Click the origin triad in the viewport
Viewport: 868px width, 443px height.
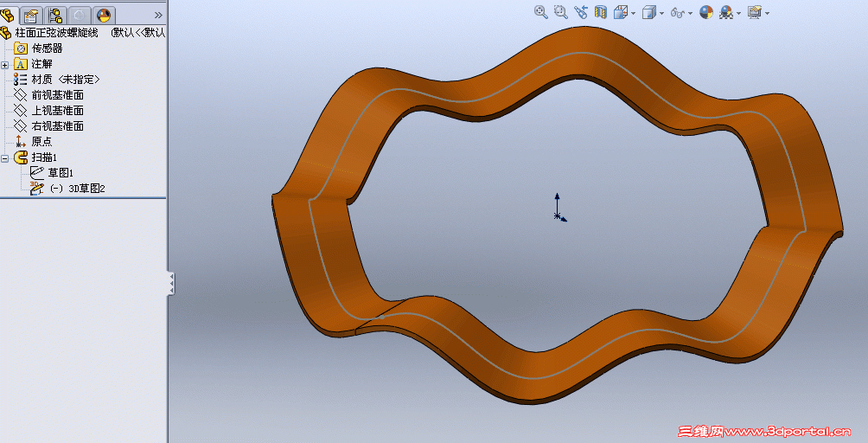point(559,209)
